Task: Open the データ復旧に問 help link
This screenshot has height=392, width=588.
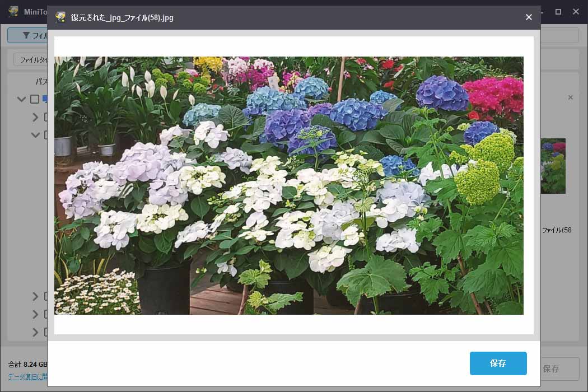Action: click(28, 376)
